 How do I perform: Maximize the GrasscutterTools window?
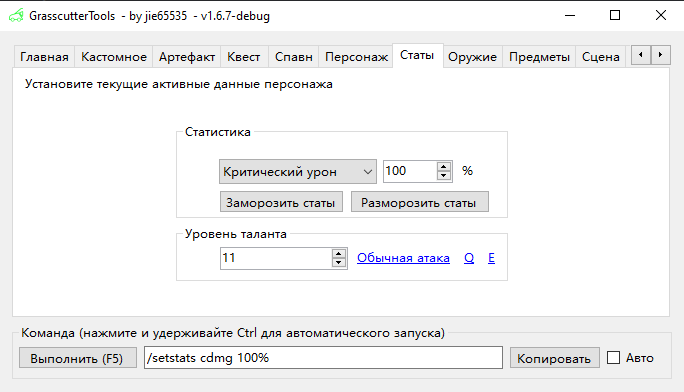click(x=615, y=16)
